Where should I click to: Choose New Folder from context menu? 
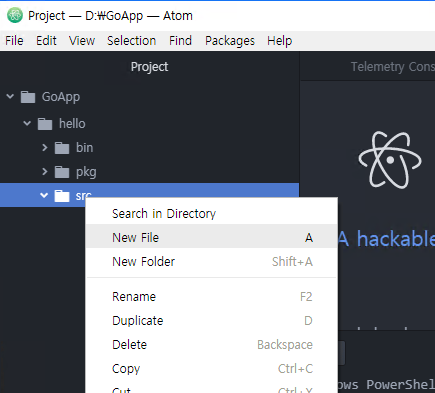click(x=212, y=262)
